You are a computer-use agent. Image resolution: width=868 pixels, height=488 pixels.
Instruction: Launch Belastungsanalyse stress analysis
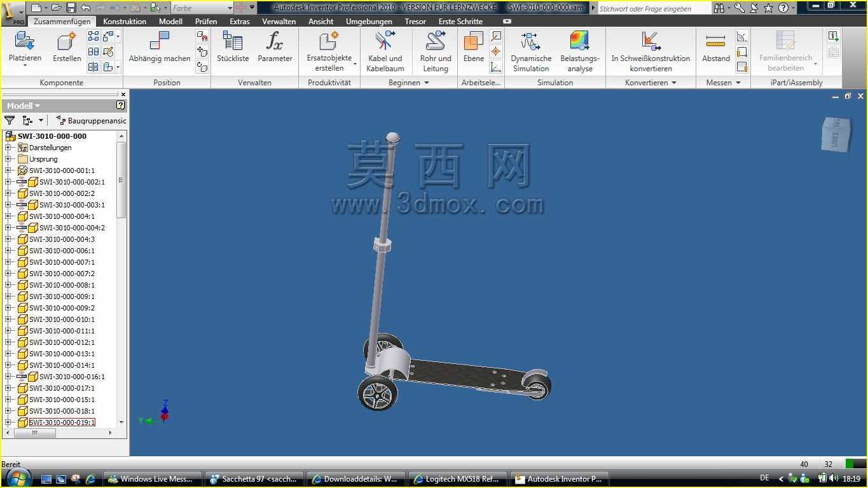580,52
